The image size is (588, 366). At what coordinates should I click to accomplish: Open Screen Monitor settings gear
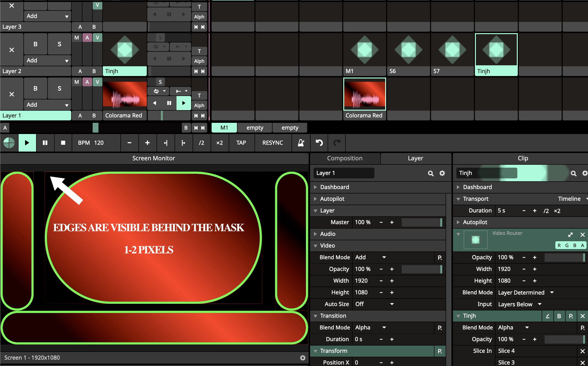[303, 357]
